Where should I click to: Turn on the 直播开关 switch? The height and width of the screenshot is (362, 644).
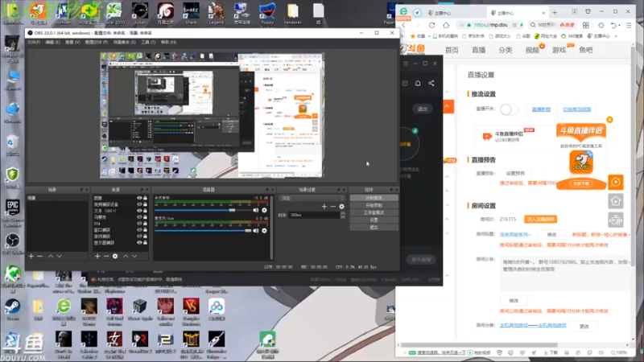coord(509,109)
